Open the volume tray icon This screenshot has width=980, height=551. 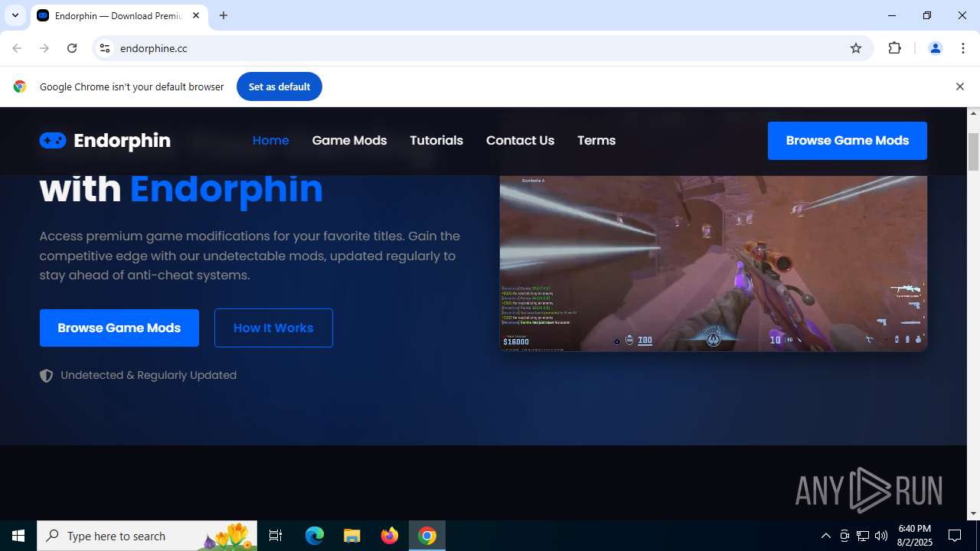(x=881, y=536)
